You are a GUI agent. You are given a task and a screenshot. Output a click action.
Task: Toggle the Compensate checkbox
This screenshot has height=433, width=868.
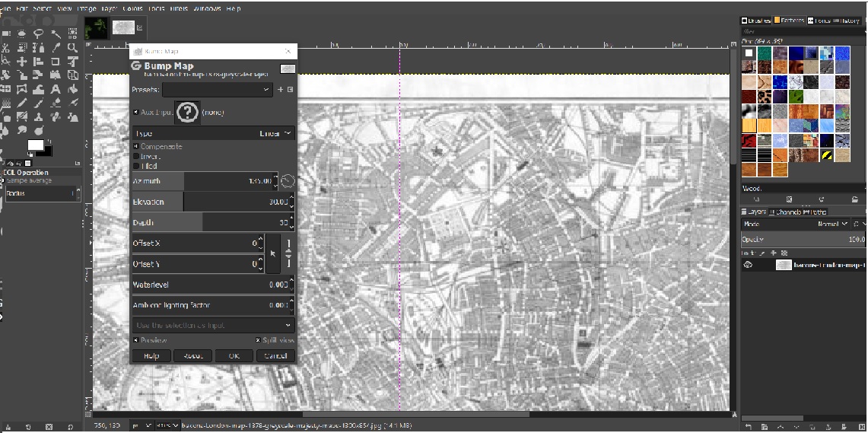click(x=136, y=146)
